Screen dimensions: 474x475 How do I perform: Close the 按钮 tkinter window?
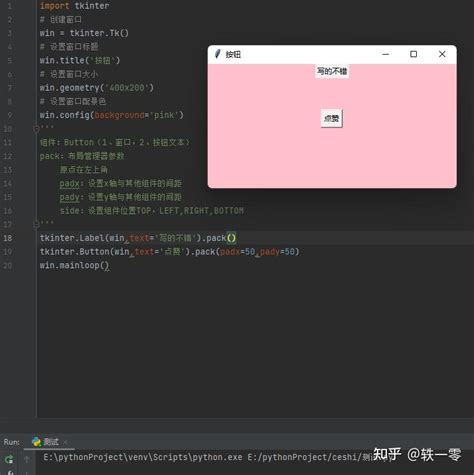(x=442, y=54)
